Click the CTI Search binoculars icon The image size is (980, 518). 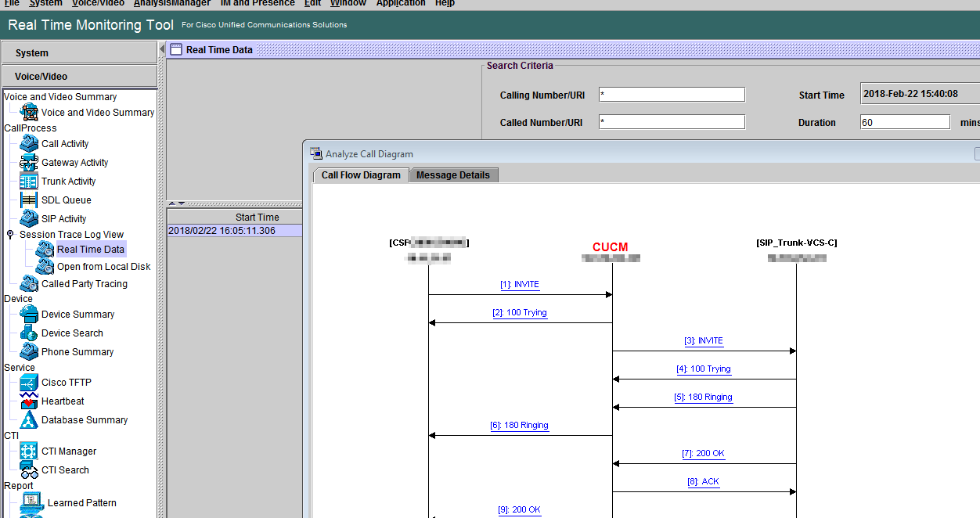pos(29,470)
